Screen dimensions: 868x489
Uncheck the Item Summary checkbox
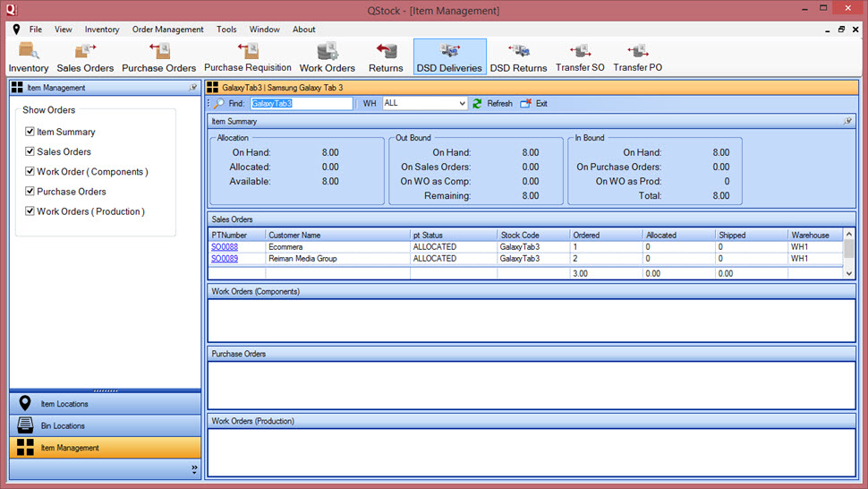click(30, 133)
